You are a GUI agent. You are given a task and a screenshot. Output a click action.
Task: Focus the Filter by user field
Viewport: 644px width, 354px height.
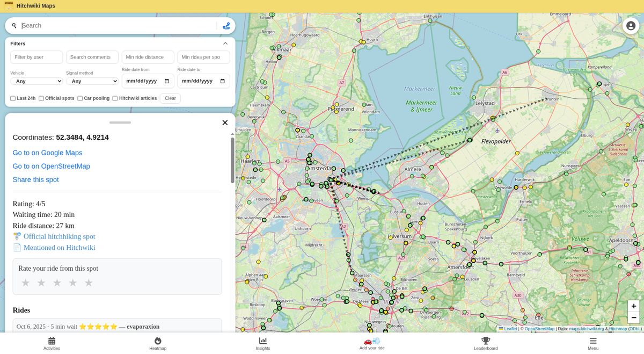coord(36,57)
